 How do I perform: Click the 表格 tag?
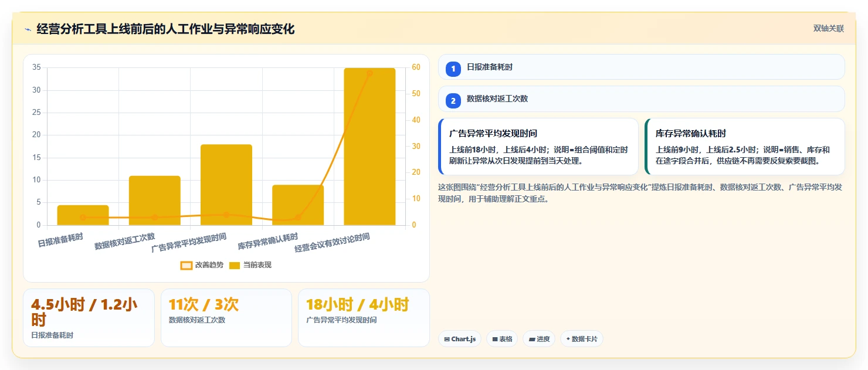coord(502,339)
